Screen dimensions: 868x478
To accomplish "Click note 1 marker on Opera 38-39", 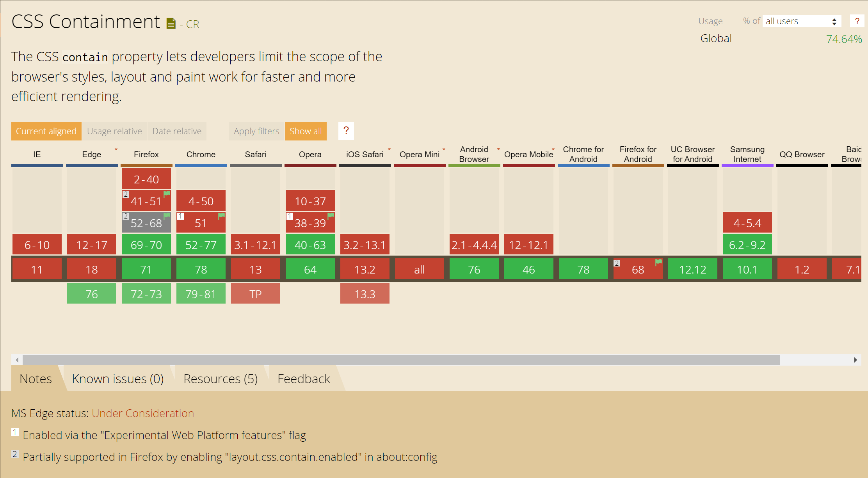I will (290, 216).
